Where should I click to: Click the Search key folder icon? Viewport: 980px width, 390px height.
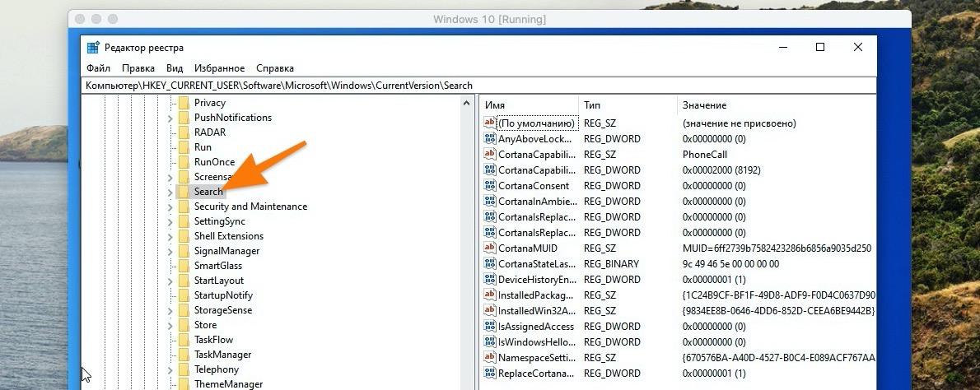coord(184,192)
